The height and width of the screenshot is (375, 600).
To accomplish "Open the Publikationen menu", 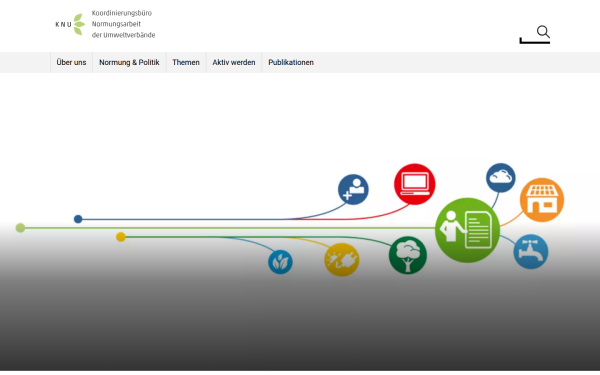I will point(291,62).
